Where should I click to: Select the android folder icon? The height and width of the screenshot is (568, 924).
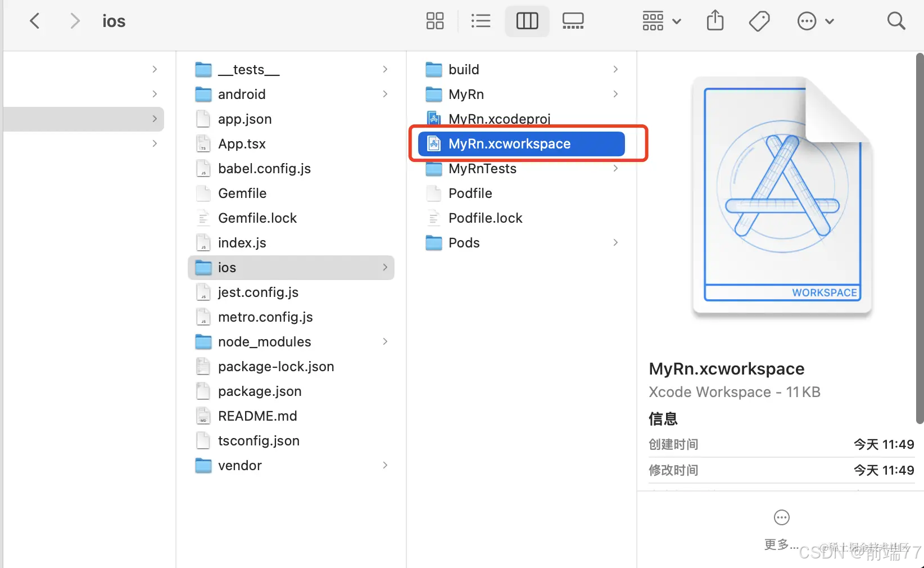pyautogui.click(x=203, y=94)
